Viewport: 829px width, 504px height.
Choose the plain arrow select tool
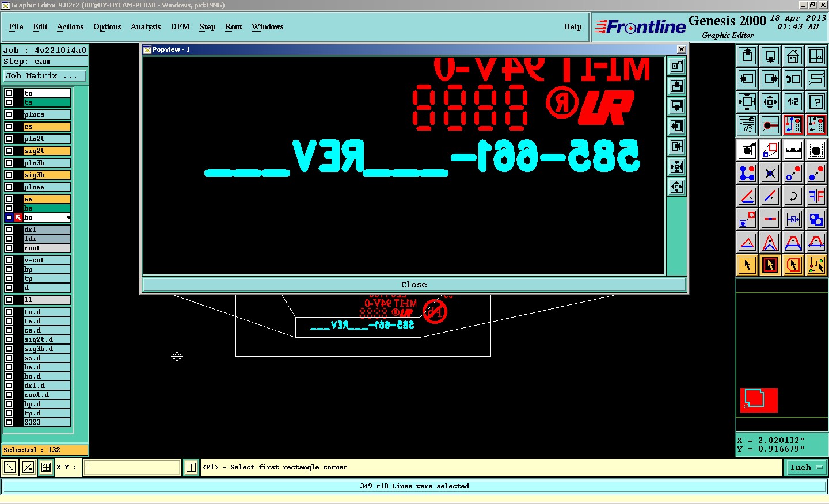747,265
